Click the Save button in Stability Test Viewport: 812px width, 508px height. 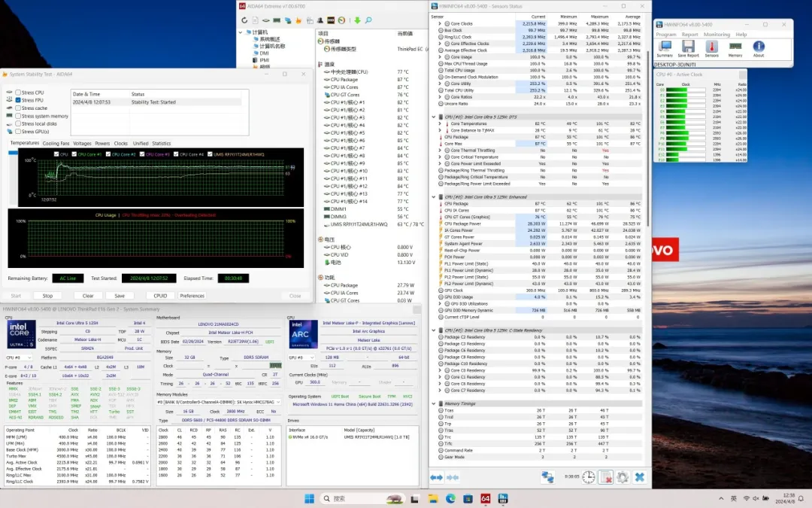pos(120,296)
